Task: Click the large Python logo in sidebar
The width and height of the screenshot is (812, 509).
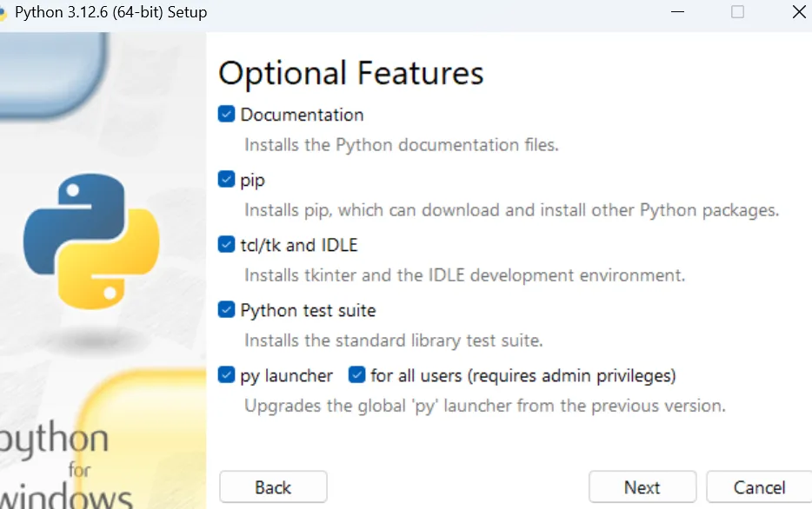Action: click(x=91, y=241)
